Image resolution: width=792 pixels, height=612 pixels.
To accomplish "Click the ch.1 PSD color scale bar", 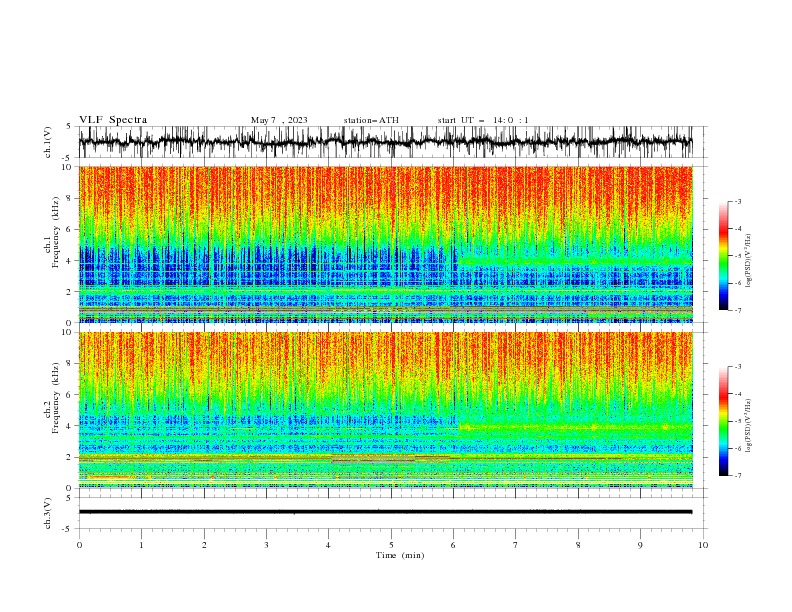I will 723,256.
